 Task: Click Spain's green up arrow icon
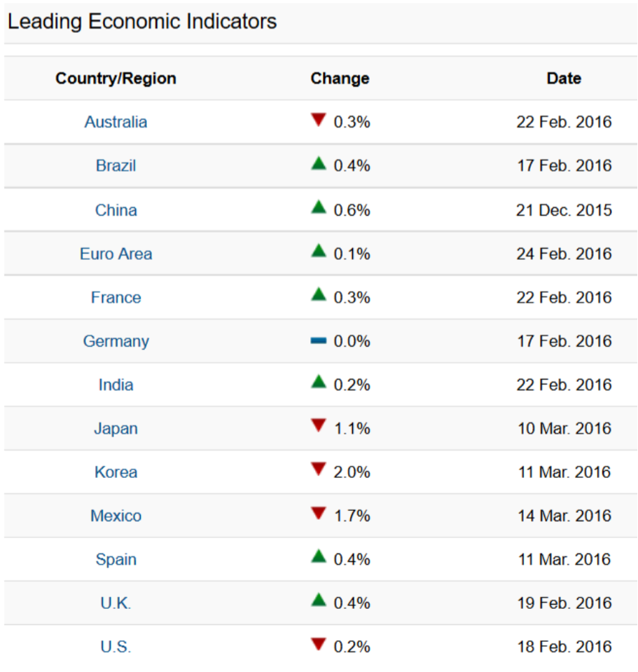(318, 556)
